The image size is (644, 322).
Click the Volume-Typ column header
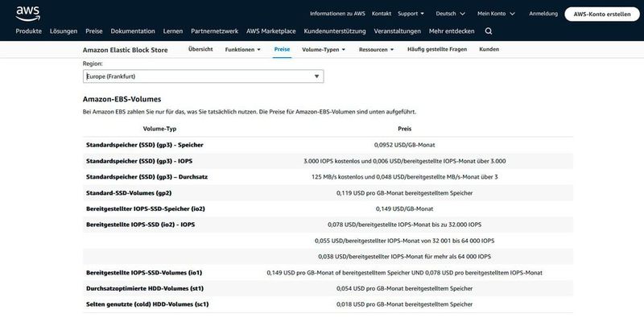[159, 129]
